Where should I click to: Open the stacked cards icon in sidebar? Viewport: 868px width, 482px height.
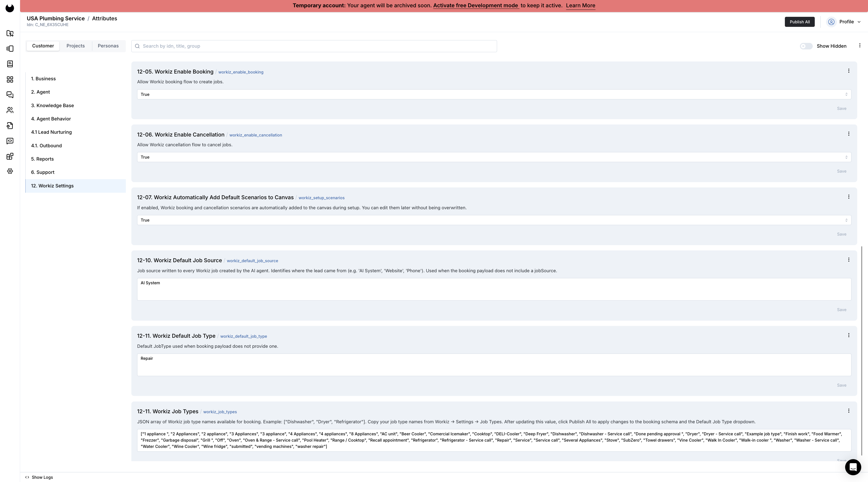(x=10, y=49)
